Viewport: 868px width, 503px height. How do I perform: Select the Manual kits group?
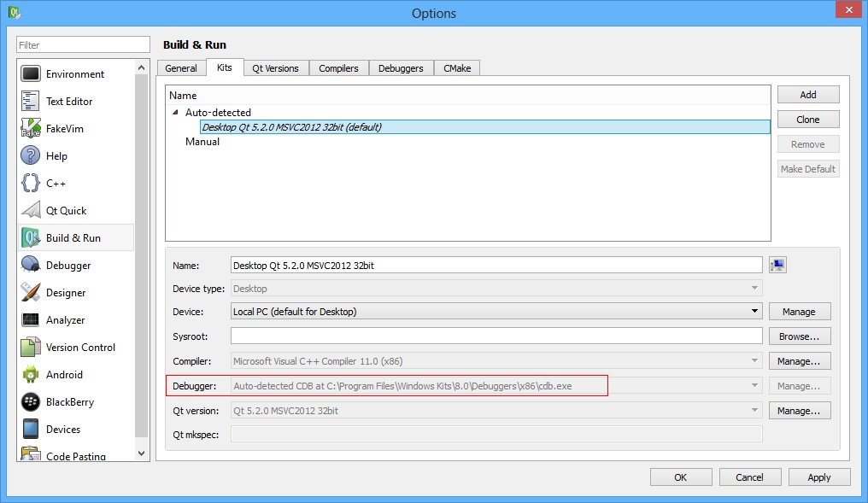(202, 142)
